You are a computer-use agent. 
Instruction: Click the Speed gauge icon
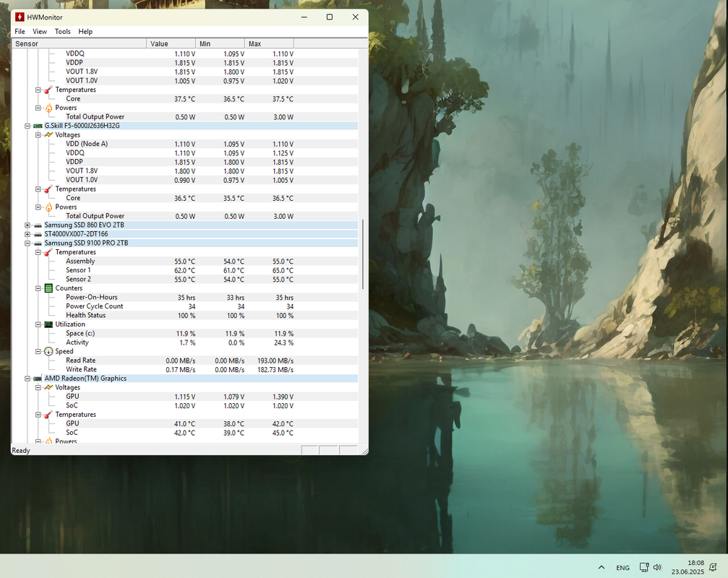(x=48, y=352)
